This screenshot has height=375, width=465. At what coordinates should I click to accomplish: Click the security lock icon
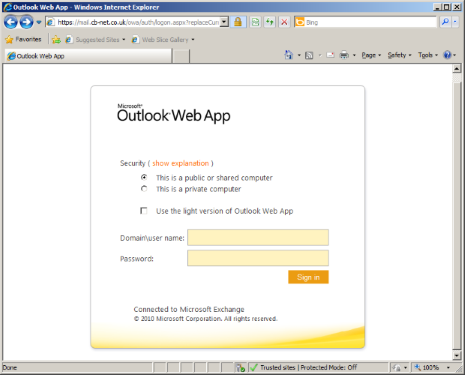[x=238, y=22]
